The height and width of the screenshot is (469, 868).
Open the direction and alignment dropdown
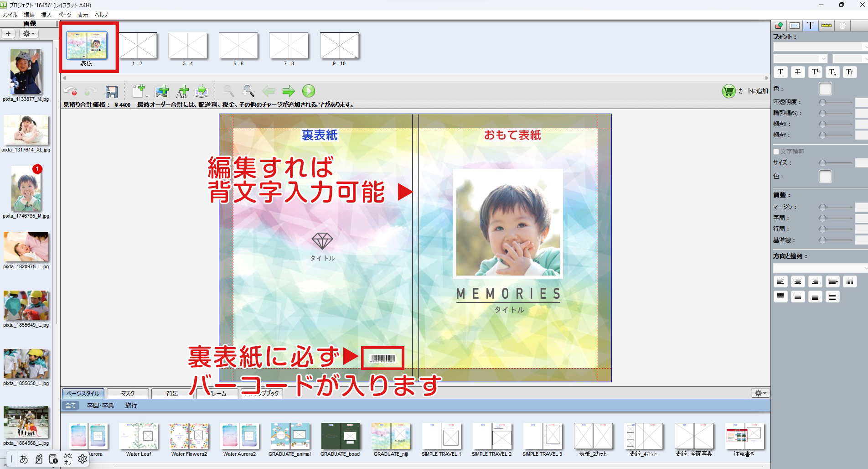(820, 268)
